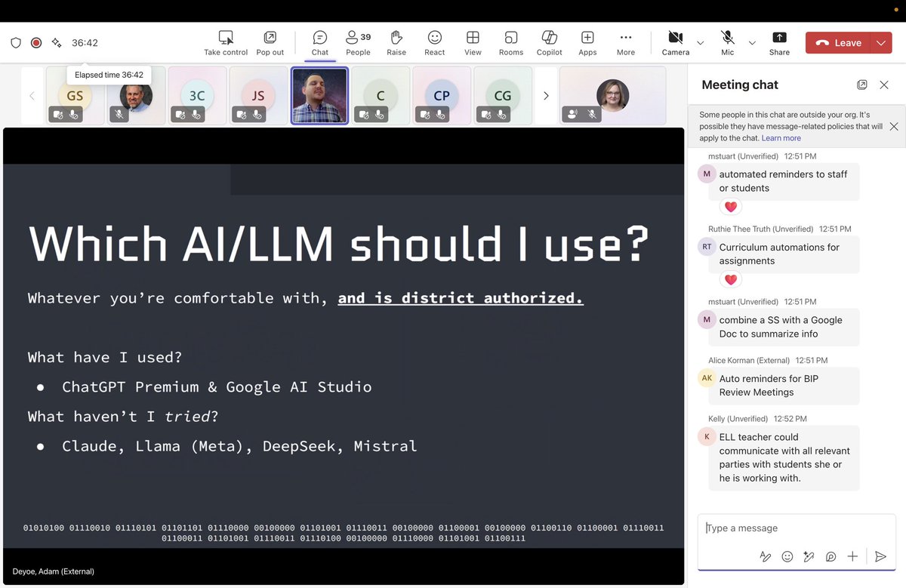The width and height of the screenshot is (906, 588).
Task: Click the recording indicator icon
Action: tap(35, 43)
